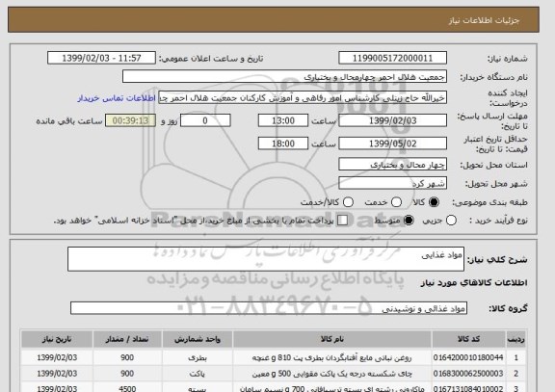Click the request creator name field
Viewport: 555px width, 392px height.
[303, 97]
